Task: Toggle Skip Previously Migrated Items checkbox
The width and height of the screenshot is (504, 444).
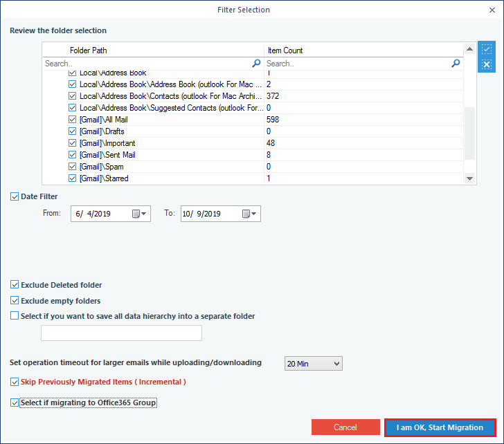Action: coord(15,382)
